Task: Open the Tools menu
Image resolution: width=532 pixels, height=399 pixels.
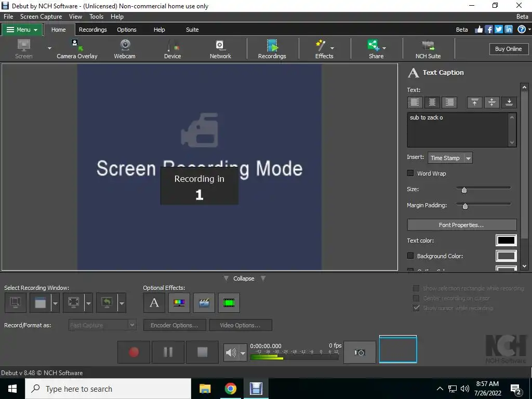Action: pyautogui.click(x=96, y=16)
